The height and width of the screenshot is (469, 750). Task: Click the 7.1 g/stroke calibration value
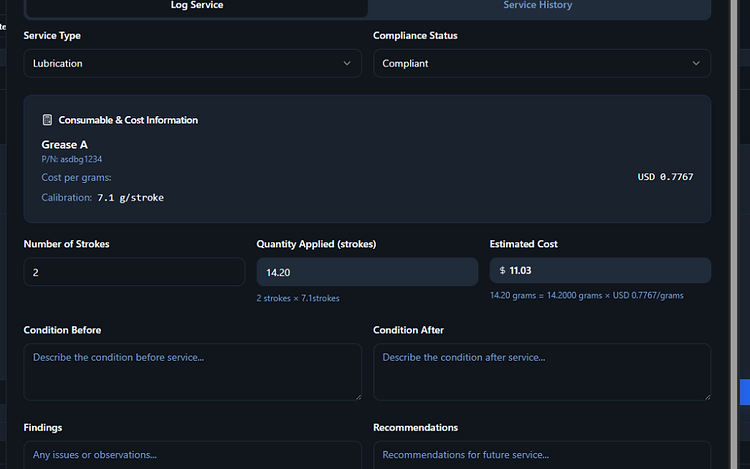tap(130, 197)
